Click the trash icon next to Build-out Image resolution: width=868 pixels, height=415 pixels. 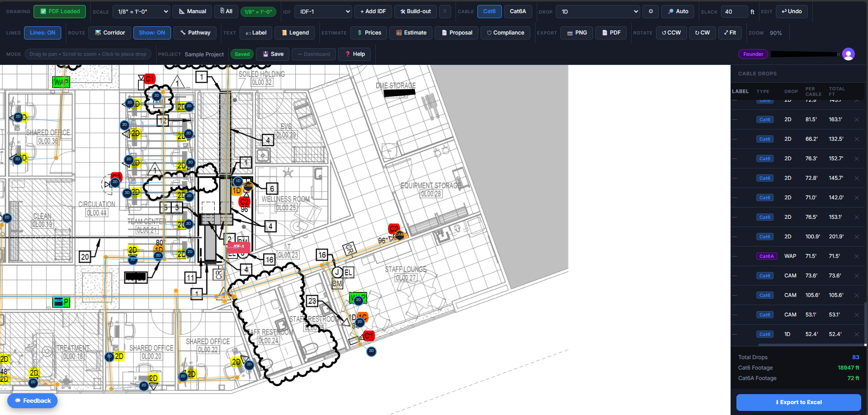click(x=445, y=11)
